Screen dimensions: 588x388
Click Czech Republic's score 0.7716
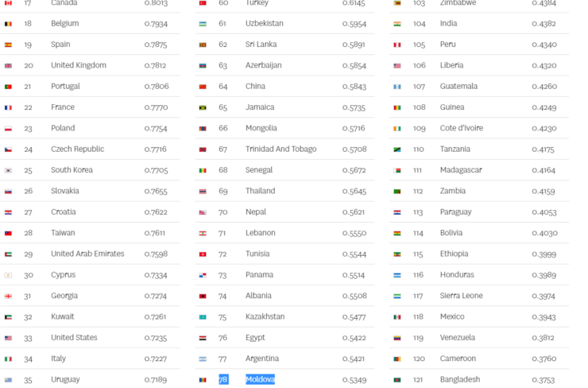pyautogui.click(x=155, y=149)
